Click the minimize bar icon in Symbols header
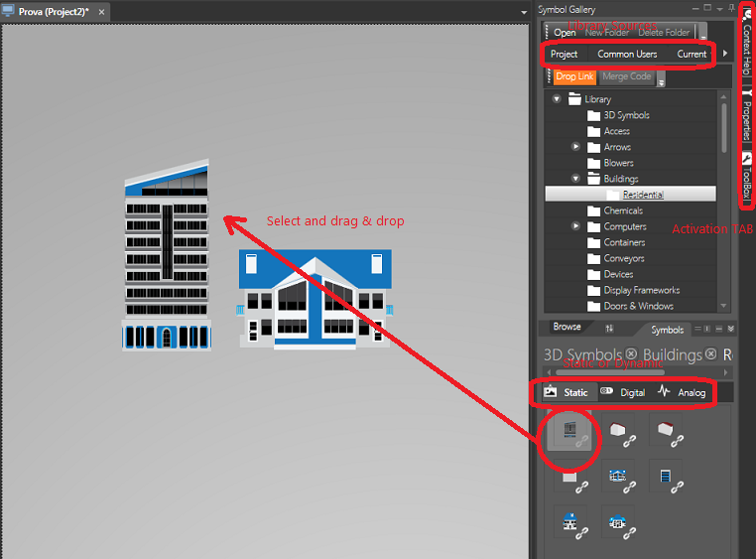 [x=719, y=329]
